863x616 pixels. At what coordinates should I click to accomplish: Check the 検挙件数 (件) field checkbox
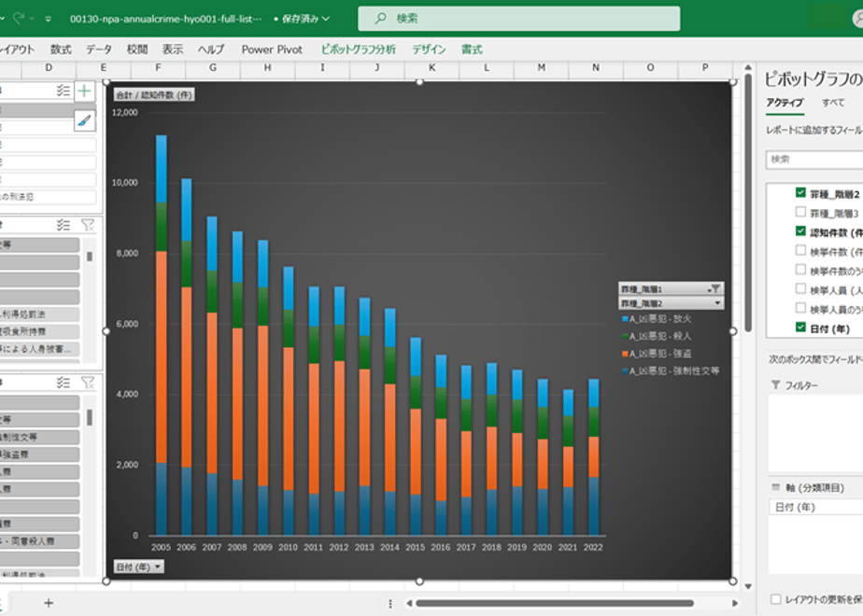(800, 250)
